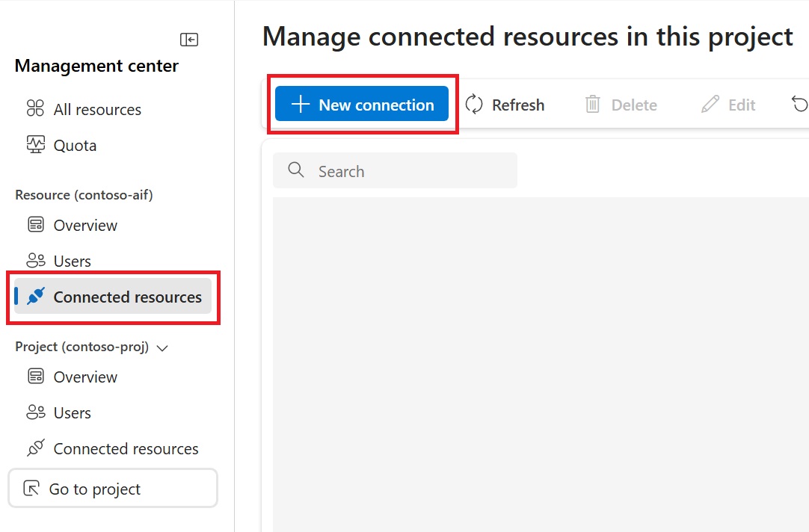Screen dimensions: 809x532
Task: Click the Overview icon under Project
Action: click(35, 377)
